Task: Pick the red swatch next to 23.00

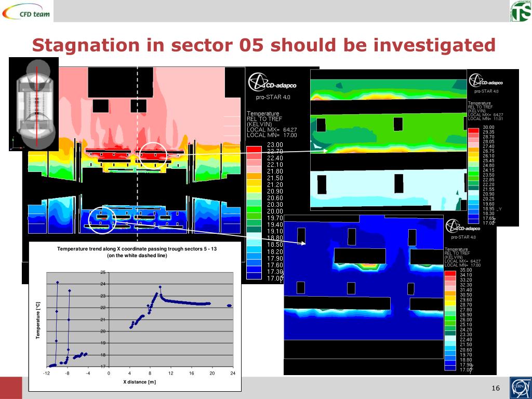Action: 254,149
